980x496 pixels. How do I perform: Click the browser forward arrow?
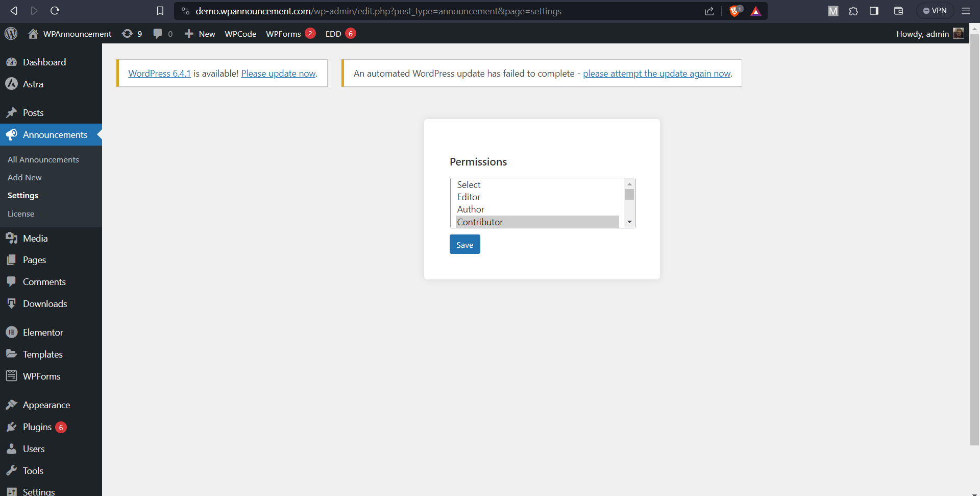point(34,11)
